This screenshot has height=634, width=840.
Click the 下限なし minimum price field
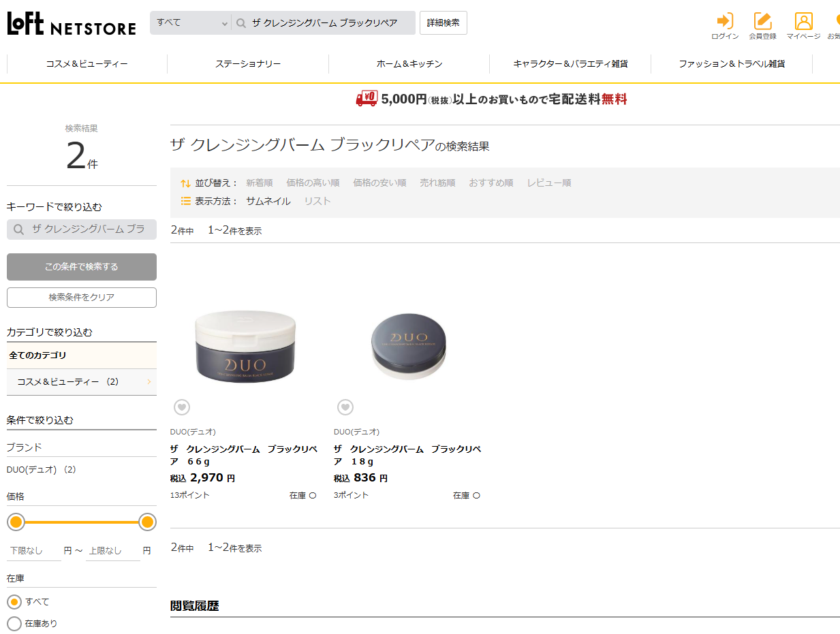(34, 551)
